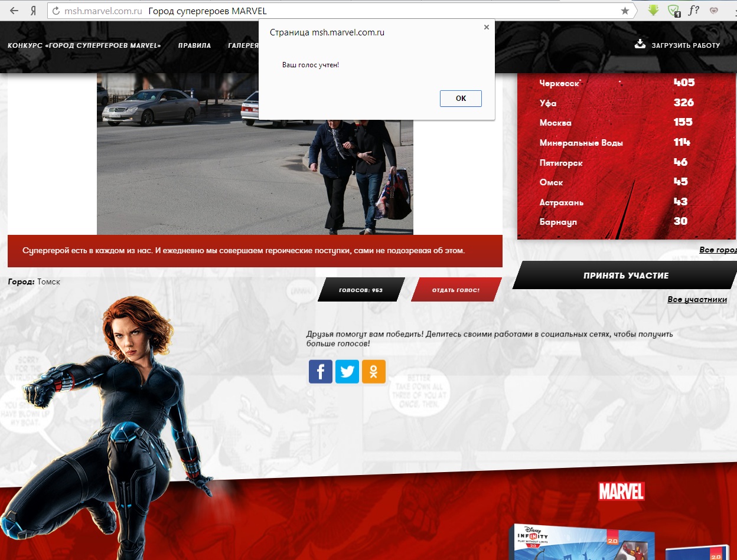Confirm the vote alert with OK

(x=461, y=99)
